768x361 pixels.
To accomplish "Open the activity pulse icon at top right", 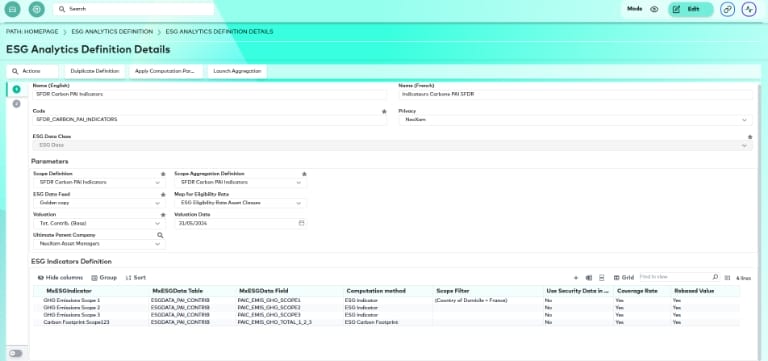I will (749, 9).
